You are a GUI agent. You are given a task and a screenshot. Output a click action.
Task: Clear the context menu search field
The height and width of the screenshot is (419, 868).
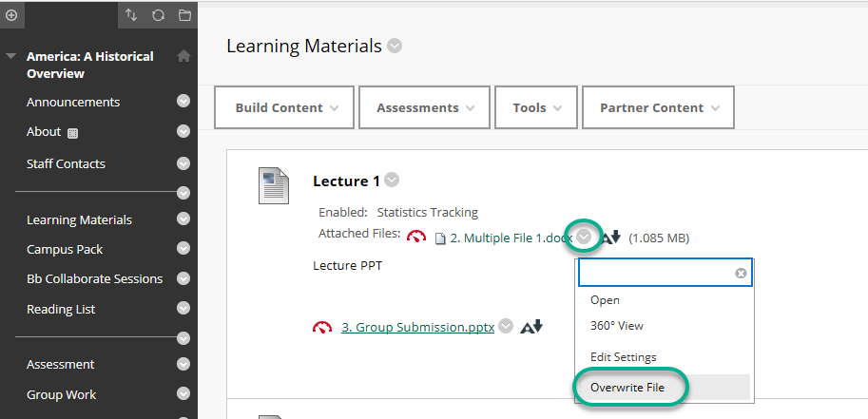[741, 273]
